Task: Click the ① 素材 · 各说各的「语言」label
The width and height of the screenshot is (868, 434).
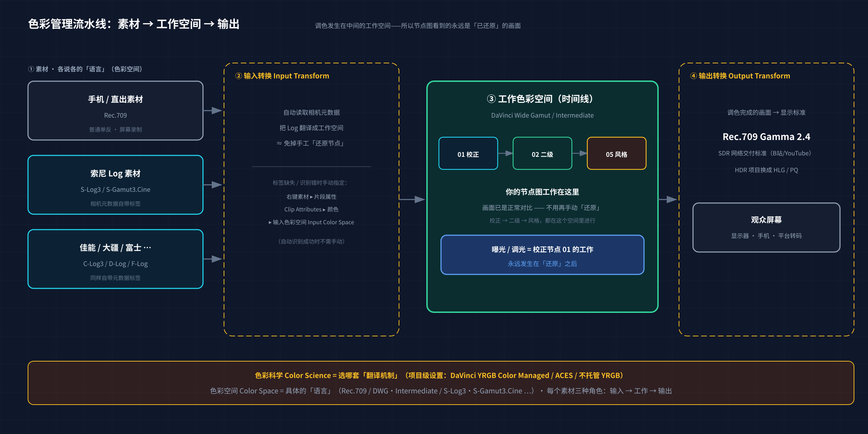Action: click(x=85, y=69)
